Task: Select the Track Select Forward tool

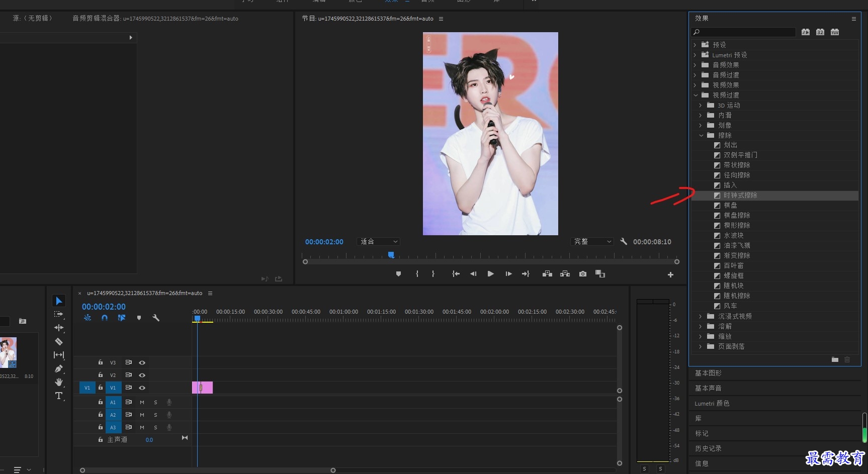Action: (x=59, y=314)
